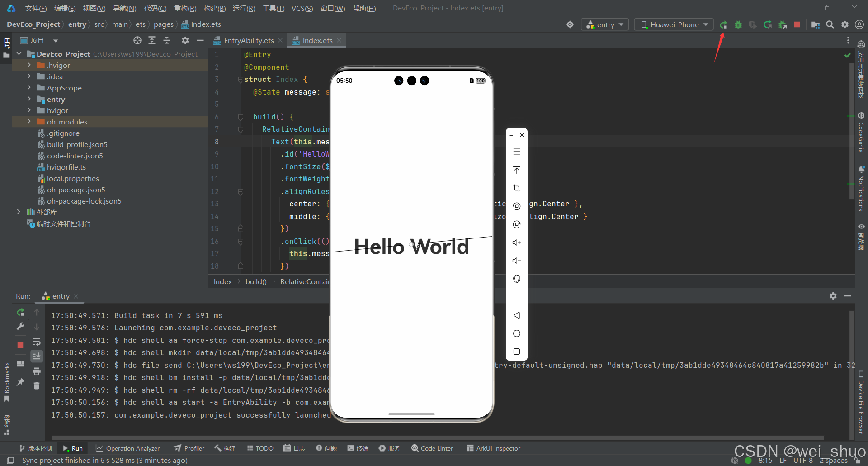Open the Device File Browser side panel
The width and height of the screenshot is (868, 466).
point(861,402)
